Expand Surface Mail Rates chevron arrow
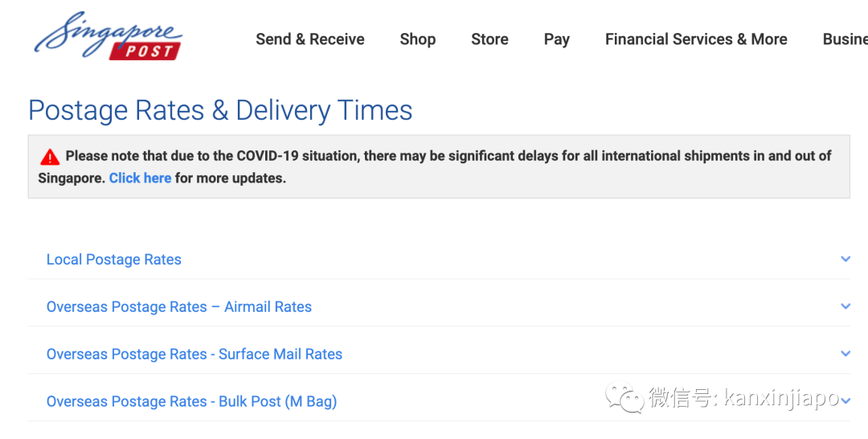 (x=845, y=354)
